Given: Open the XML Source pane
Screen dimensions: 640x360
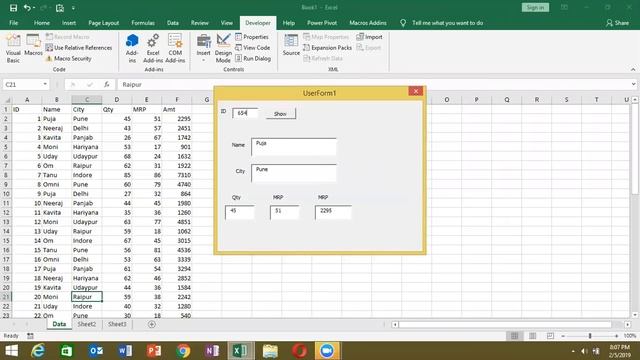Looking at the screenshot, I should click(x=291, y=45).
